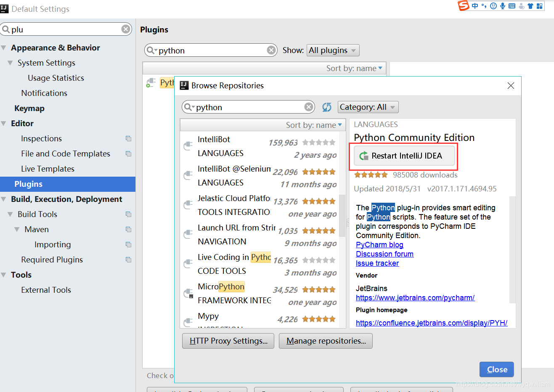Open HTTP Proxy Settings dialog

click(x=228, y=341)
